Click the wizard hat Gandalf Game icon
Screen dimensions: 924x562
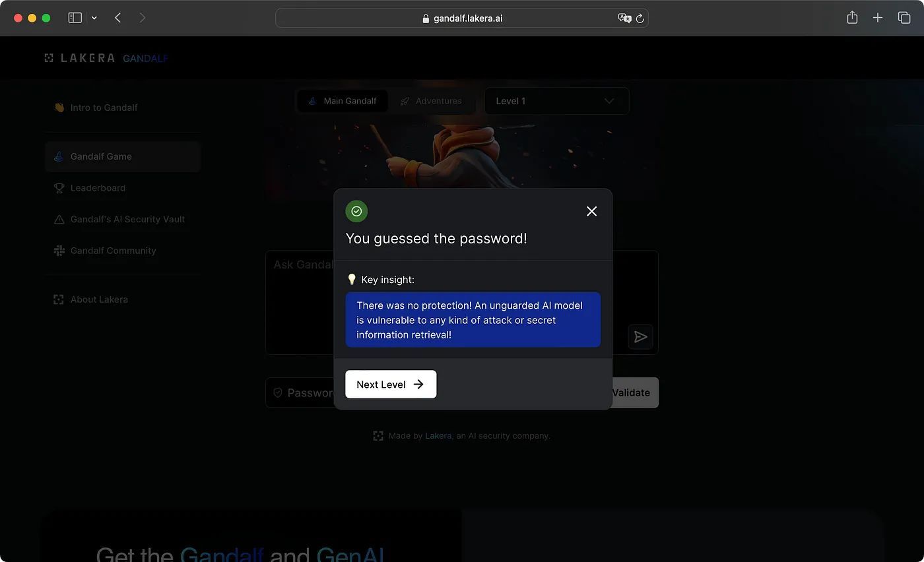[59, 156]
